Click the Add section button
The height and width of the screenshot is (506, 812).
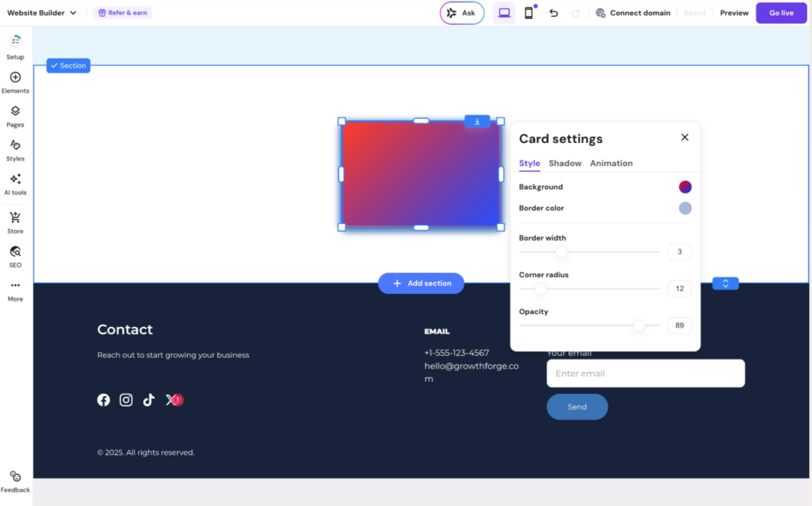421,283
